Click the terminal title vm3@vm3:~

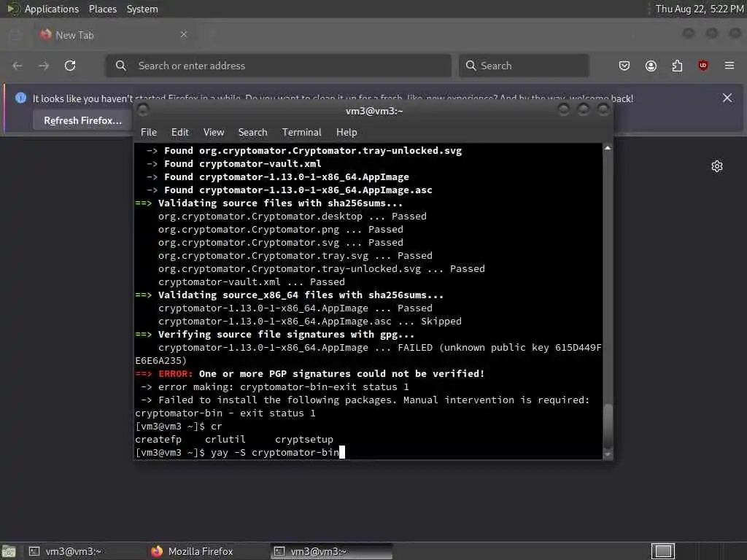point(374,111)
